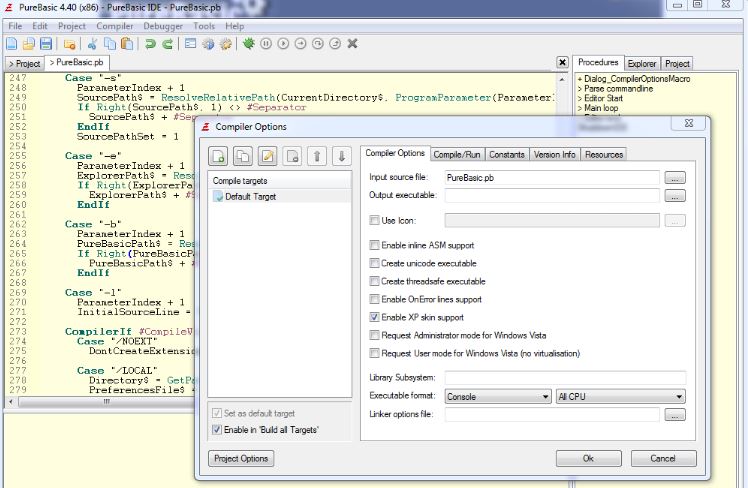Select Parse commandline in Procedures list

click(x=619, y=89)
